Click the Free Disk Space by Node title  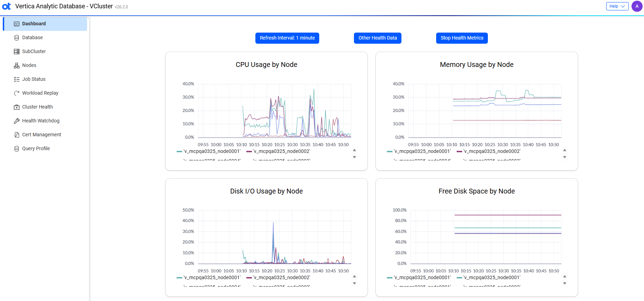click(477, 191)
